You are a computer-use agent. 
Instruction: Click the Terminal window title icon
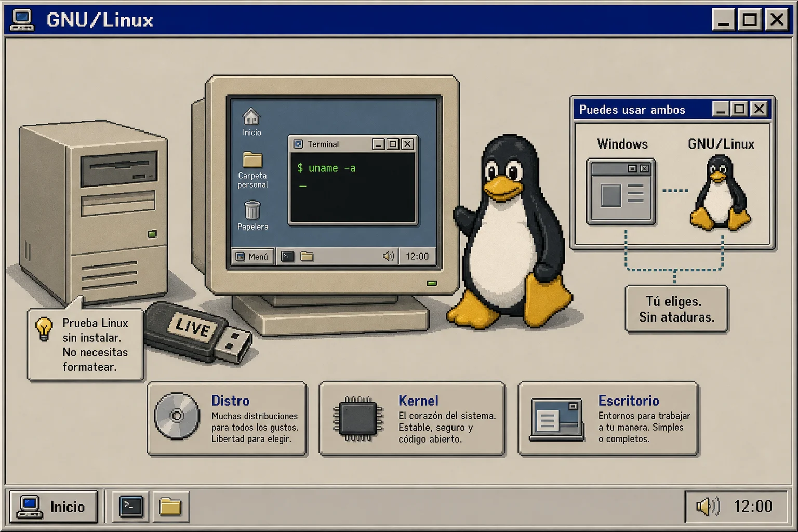click(x=298, y=144)
